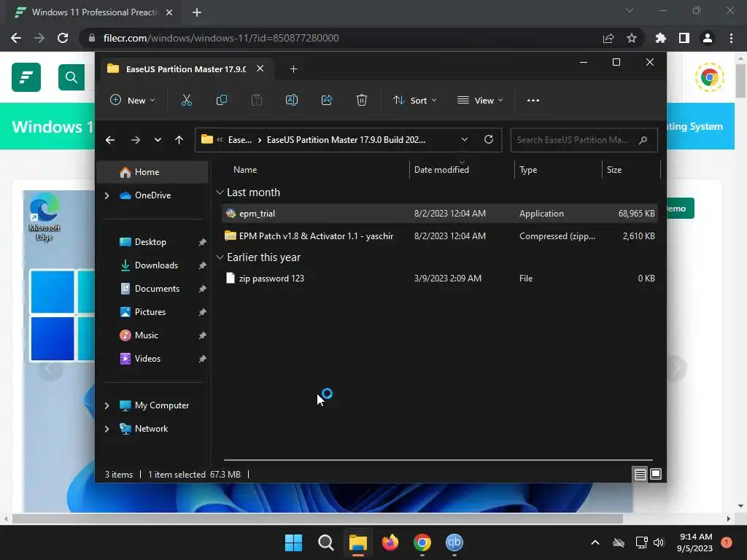
Task: Open Chrome extensions puzzle icon
Action: [x=661, y=38]
